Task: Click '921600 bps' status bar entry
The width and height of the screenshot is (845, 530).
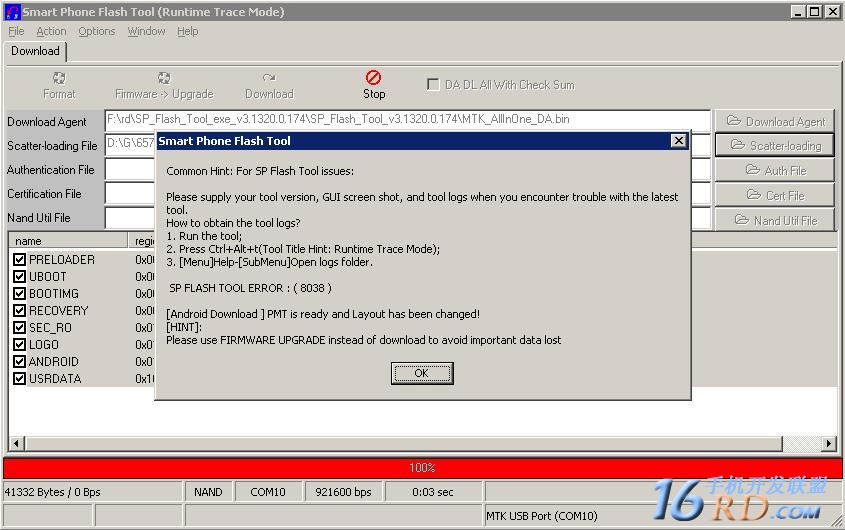Action: [343, 492]
